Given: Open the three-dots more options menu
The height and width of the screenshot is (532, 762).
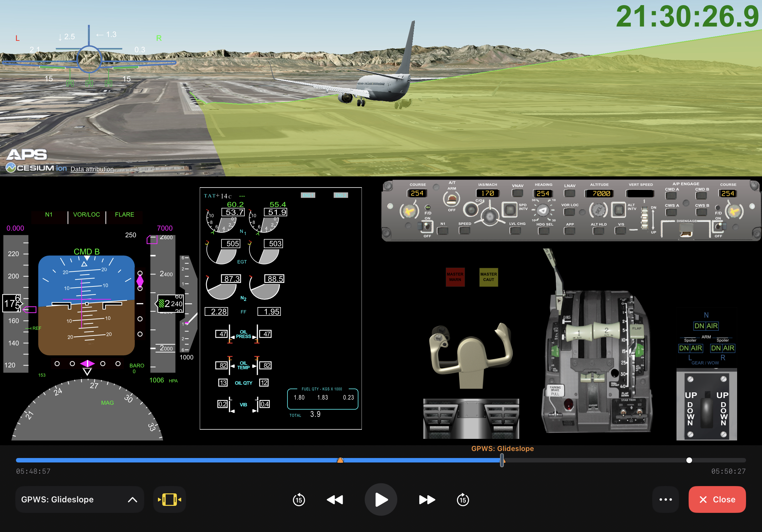Looking at the screenshot, I should click(x=665, y=499).
